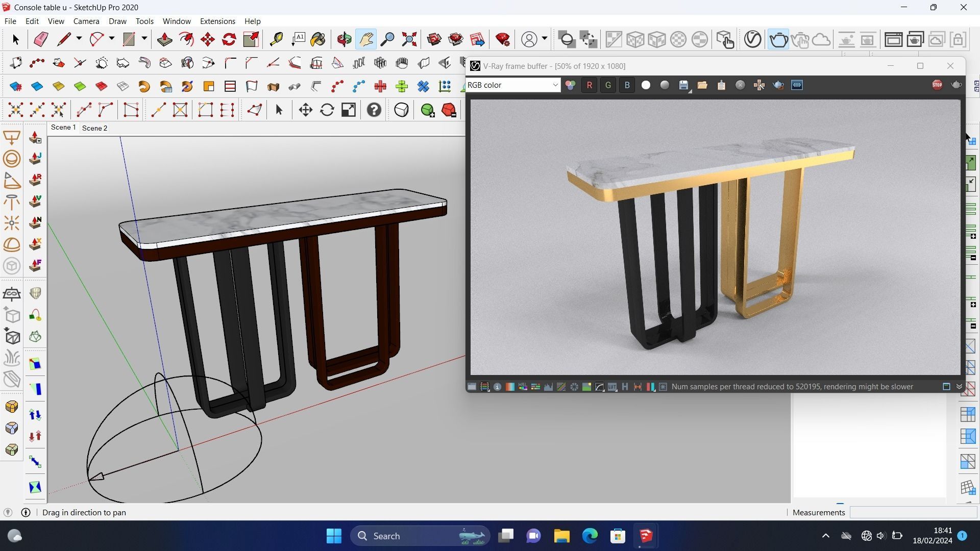Expand the Rectangle shape tool dropdown arrow
The height and width of the screenshot is (551, 980).
click(144, 39)
